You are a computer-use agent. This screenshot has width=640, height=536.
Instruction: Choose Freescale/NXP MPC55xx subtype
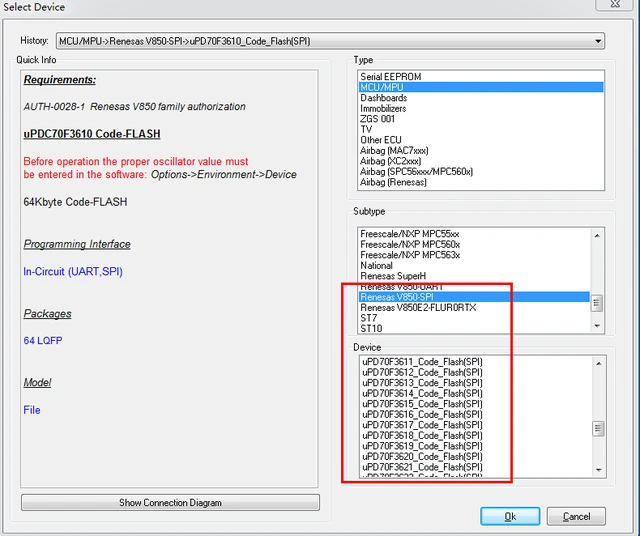click(x=474, y=234)
